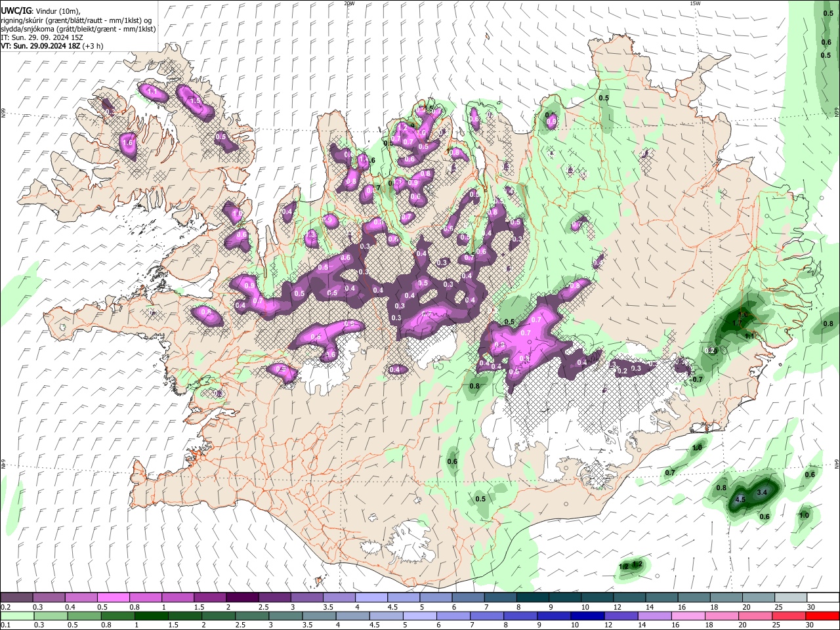The image size is (840, 630).
Task: Click the '30' label in the rain legend row
Action: [x=811, y=625]
